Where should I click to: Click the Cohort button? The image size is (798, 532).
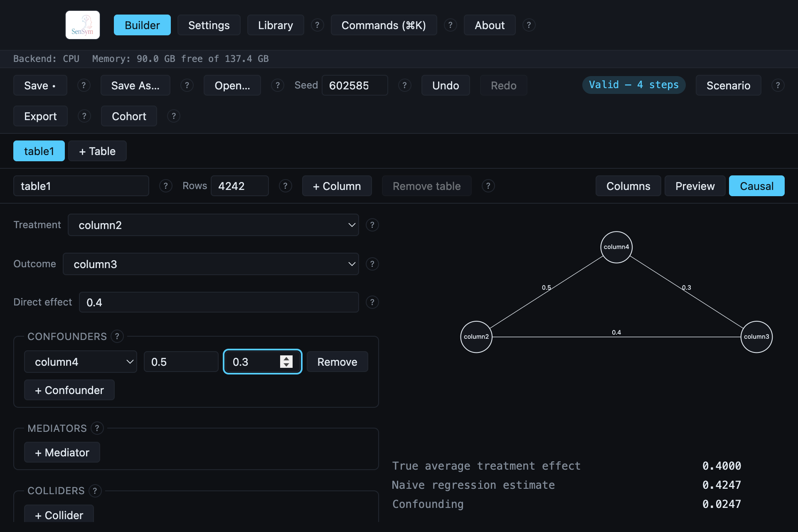point(129,116)
